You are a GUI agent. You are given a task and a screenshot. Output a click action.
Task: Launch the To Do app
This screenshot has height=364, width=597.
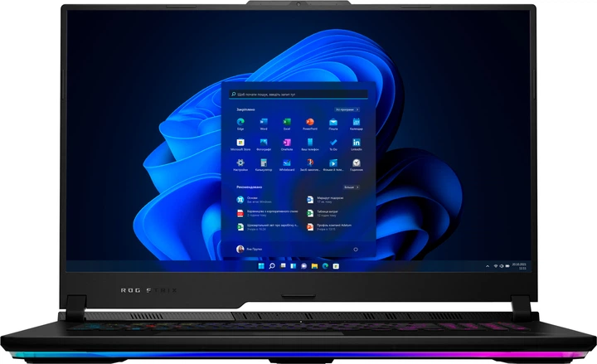pyautogui.click(x=333, y=143)
